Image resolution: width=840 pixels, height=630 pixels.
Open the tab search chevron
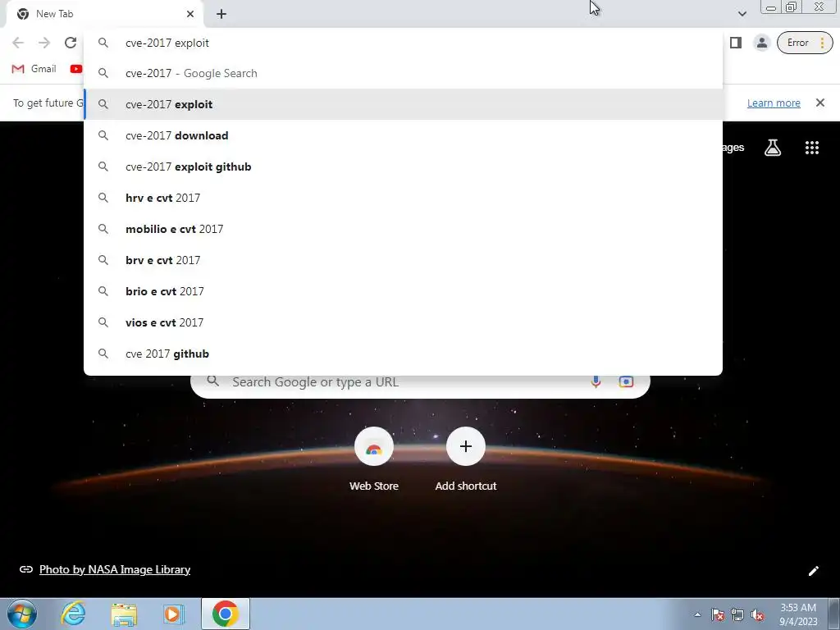click(742, 14)
